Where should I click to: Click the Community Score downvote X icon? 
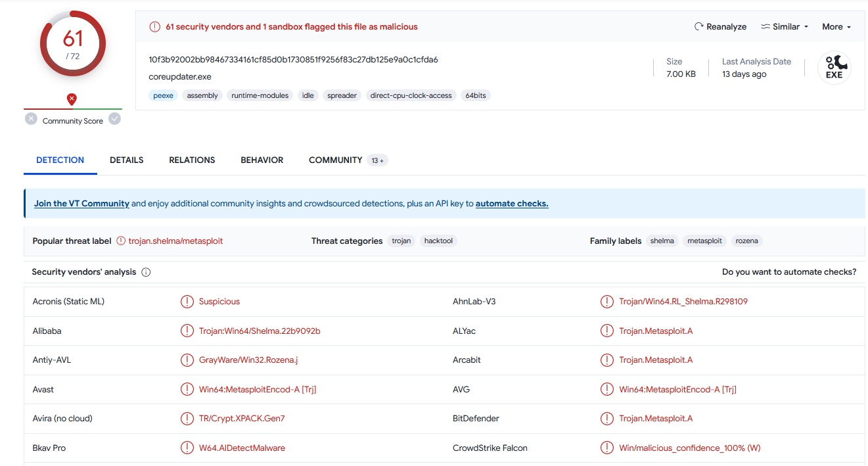pyautogui.click(x=31, y=119)
